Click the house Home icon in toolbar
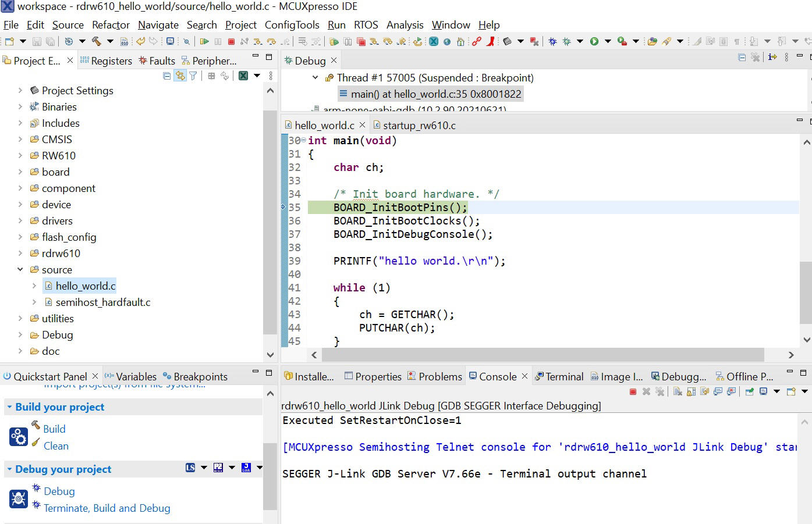The height and width of the screenshot is (524, 812). pyautogui.click(x=460, y=41)
